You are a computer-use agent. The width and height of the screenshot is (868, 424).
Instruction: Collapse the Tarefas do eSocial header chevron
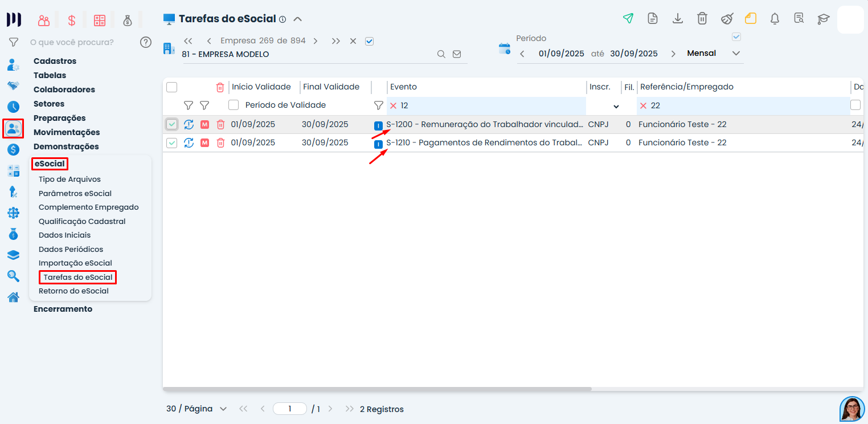(297, 19)
